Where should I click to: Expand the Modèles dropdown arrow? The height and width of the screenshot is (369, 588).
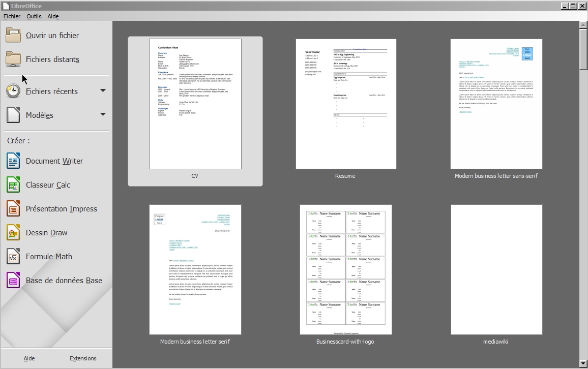click(103, 115)
